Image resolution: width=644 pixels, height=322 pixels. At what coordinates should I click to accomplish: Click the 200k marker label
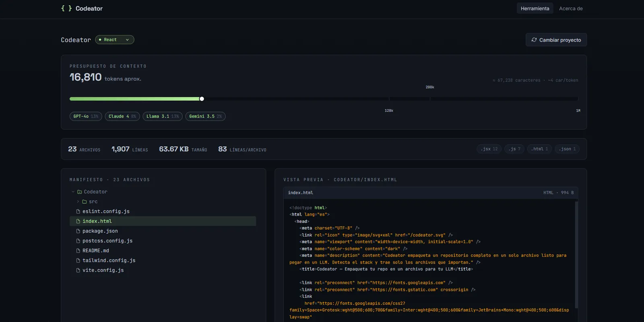coord(430,87)
